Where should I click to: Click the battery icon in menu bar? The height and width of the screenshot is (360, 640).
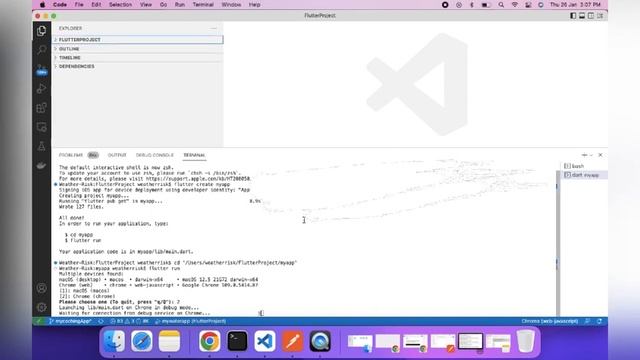coord(486,5)
